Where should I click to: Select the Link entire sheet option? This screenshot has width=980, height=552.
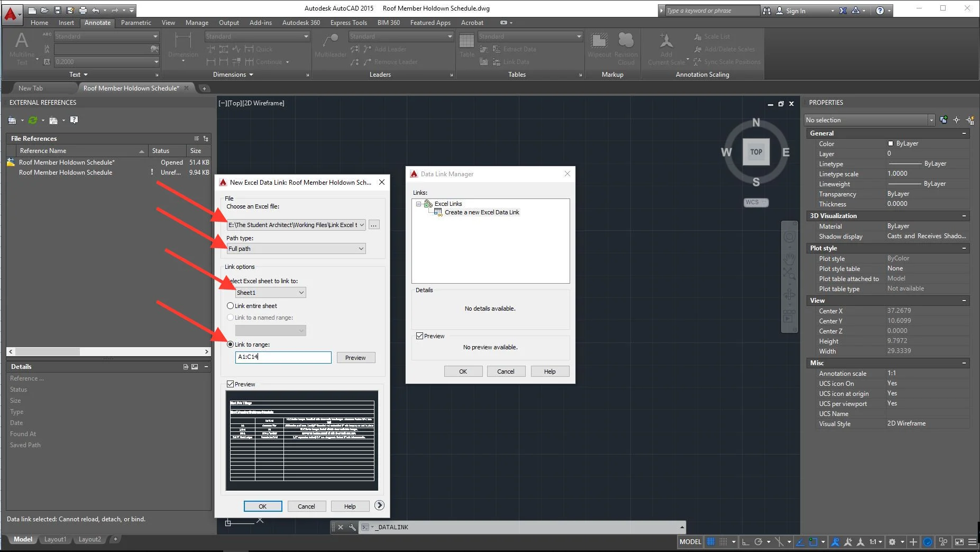(231, 305)
